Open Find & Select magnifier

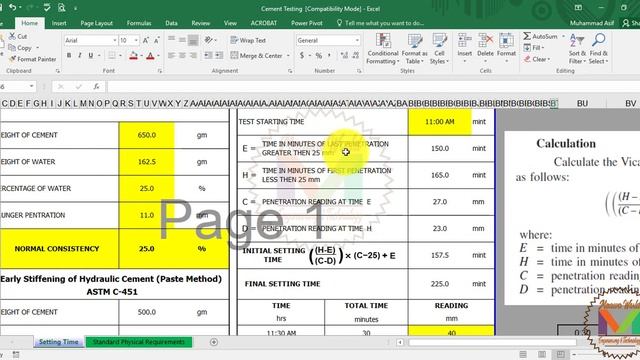pyautogui.click(x=598, y=49)
